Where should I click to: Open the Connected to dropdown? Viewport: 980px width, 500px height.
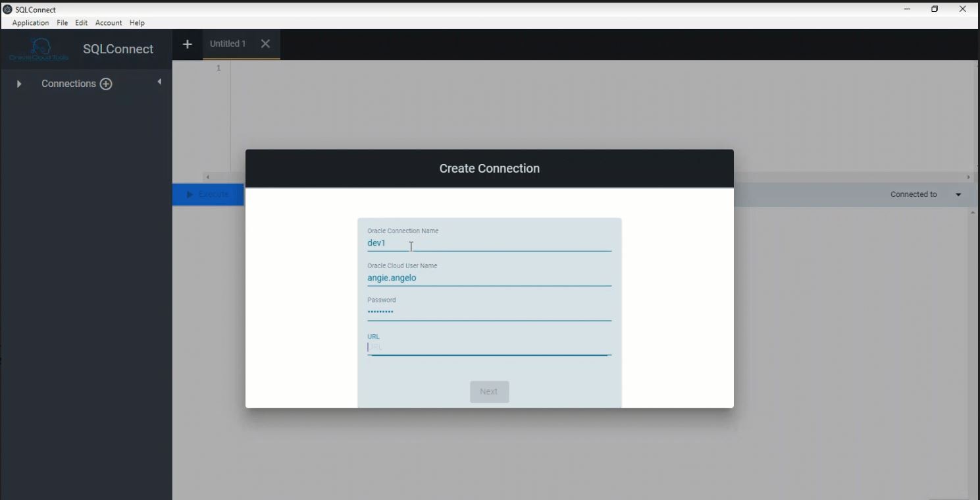[x=958, y=194]
